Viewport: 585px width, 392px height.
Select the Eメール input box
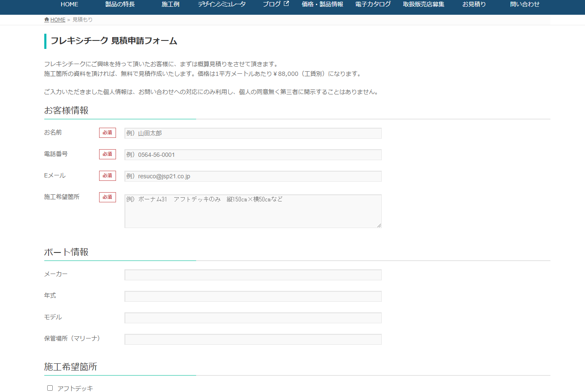point(253,176)
